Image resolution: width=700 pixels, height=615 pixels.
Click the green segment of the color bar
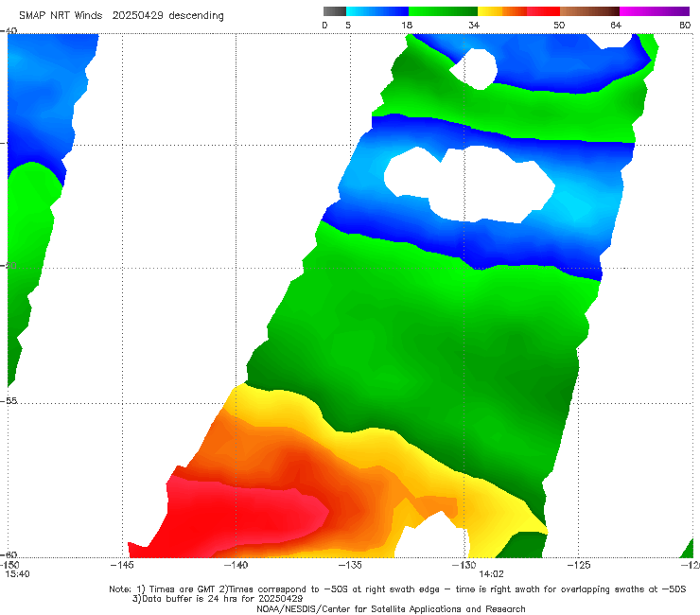tap(443, 11)
